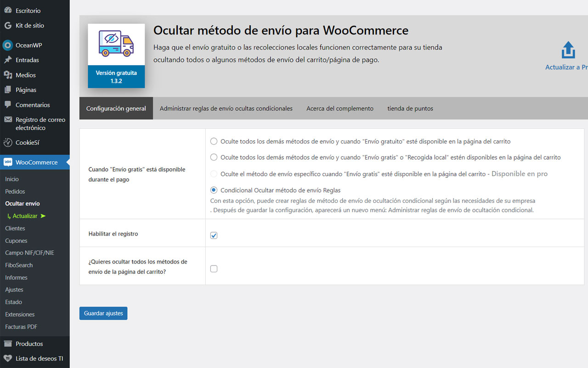Open the Campo NIF/CIF/NIE submenu item
Image resolution: width=588 pixels, height=368 pixels.
29,253
